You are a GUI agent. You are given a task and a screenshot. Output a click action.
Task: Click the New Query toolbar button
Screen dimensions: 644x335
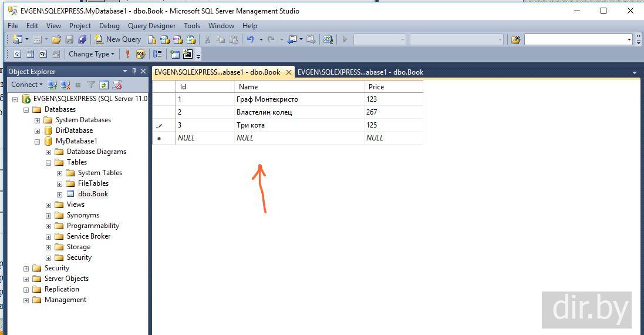(117, 39)
